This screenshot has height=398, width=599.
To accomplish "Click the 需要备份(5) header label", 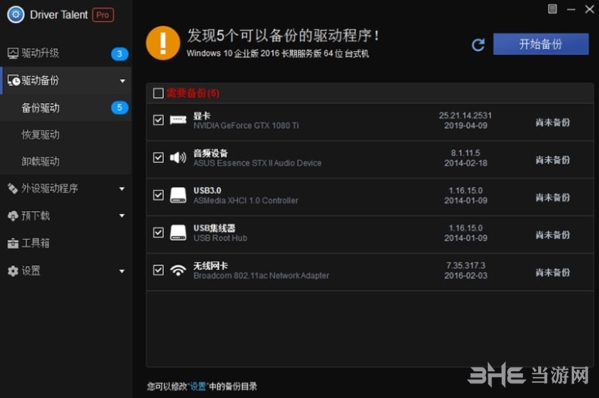I will click(193, 93).
